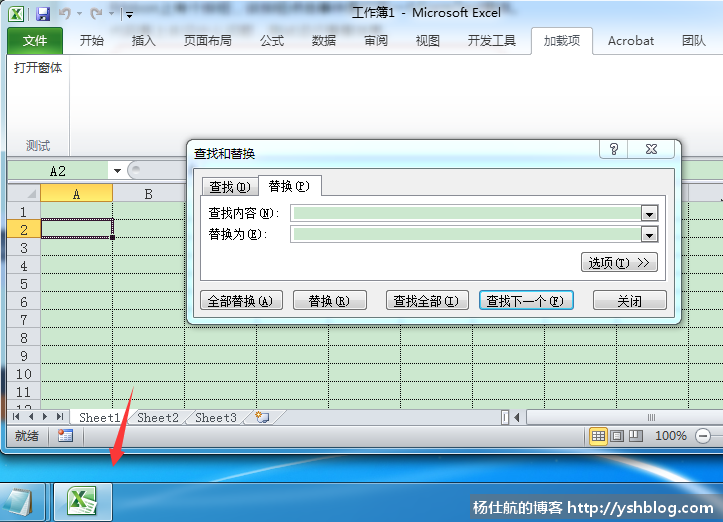Switch to the Sheet3 tab

[x=216, y=417]
